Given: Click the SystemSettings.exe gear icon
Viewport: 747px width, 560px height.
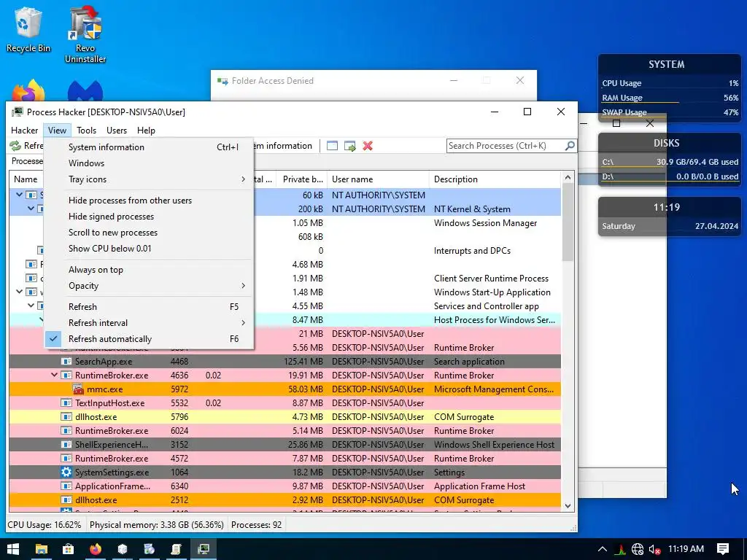Looking at the screenshot, I should tap(66, 472).
